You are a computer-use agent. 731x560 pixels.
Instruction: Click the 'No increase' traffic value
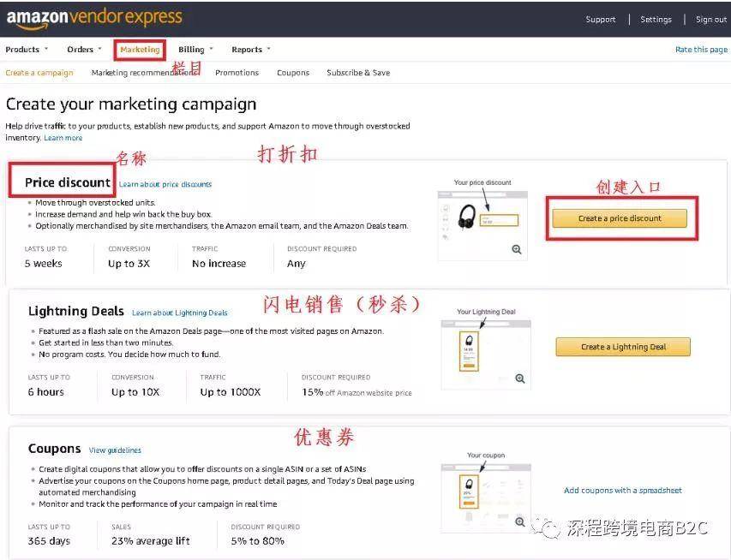tap(219, 264)
